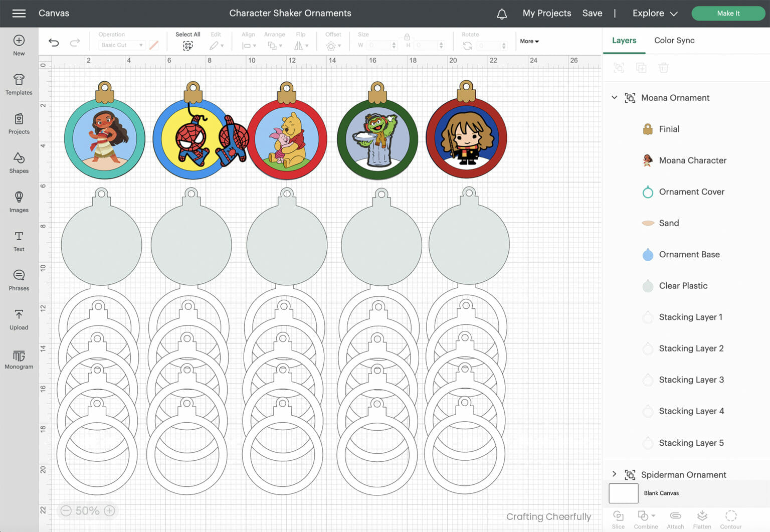Click the Save link
The image size is (770, 532).
tap(592, 14)
